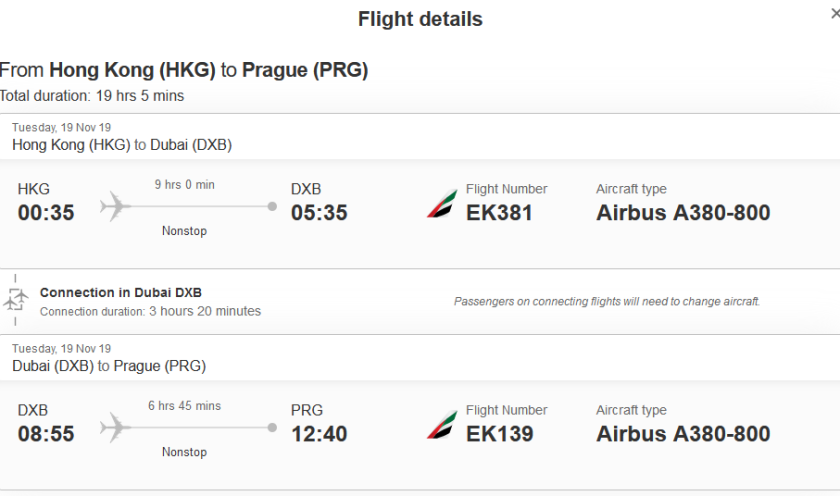Click the 05:35 Dubai arrival time

pyautogui.click(x=319, y=213)
